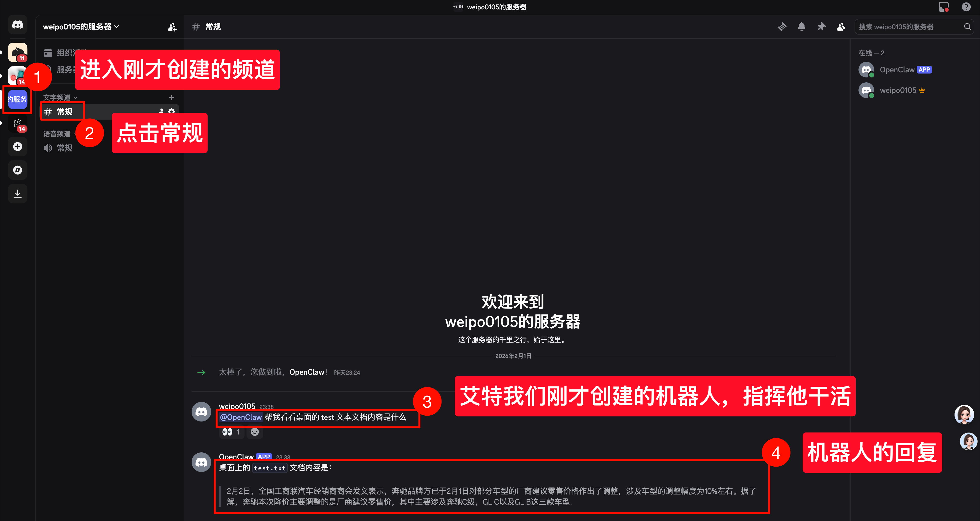Show pinned messages pin icon
Screen dimensions: 980x521
821,27
